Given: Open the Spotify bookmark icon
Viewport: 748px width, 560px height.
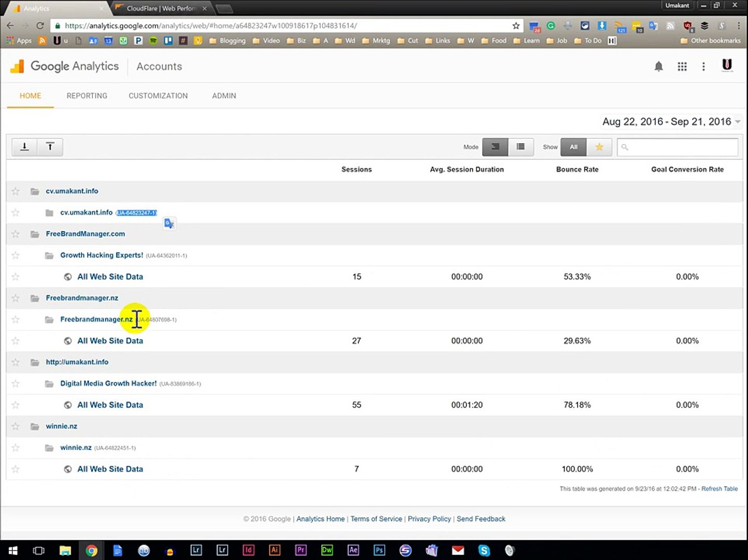Looking at the screenshot, I should click(x=153, y=40).
